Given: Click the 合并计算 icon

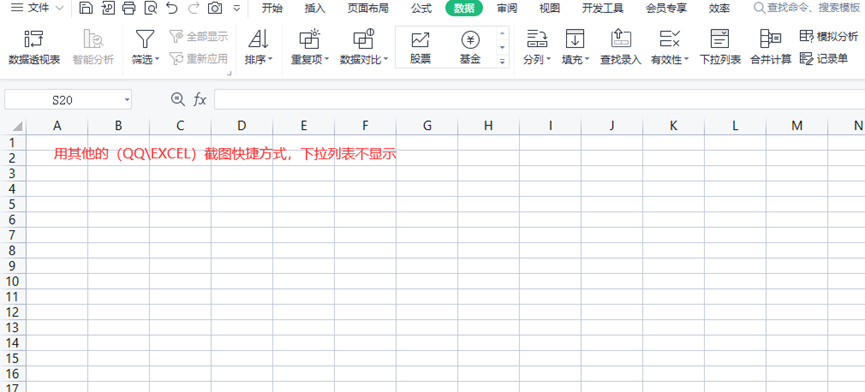Looking at the screenshot, I should (770, 39).
